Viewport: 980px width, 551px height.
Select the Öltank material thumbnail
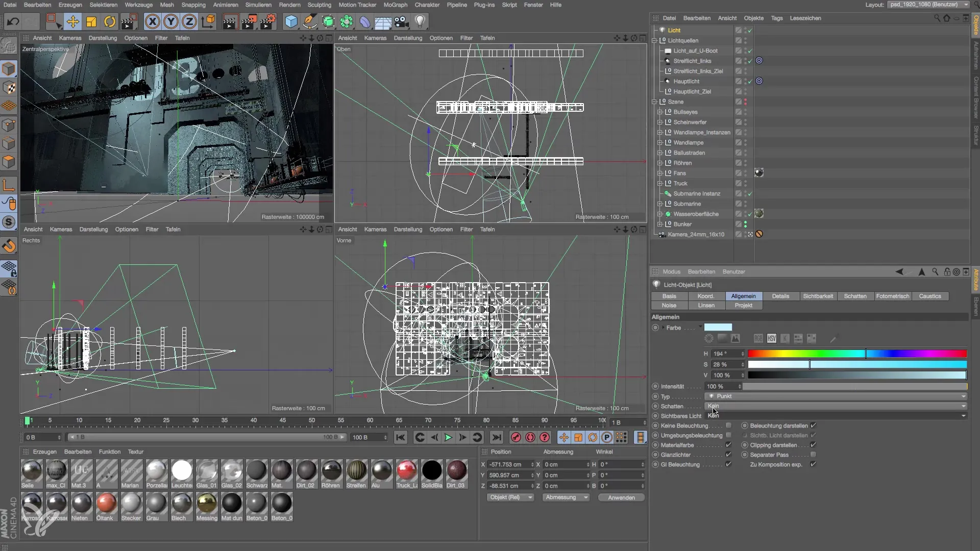106,504
